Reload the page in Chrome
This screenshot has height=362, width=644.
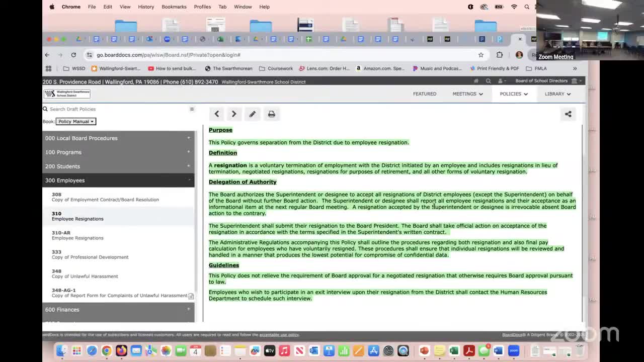click(x=73, y=55)
